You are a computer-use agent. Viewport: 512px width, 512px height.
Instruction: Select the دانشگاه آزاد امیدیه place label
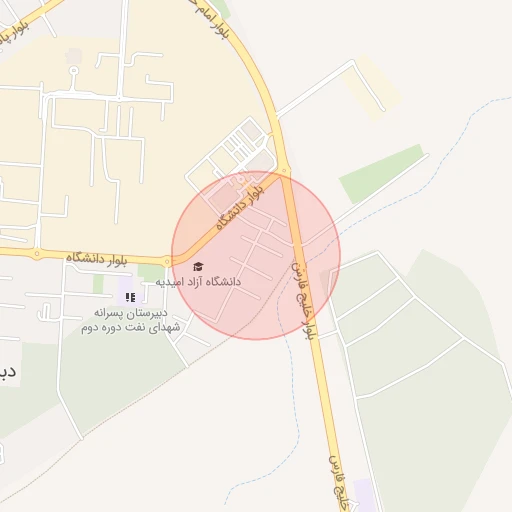click(x=198, y=282)
